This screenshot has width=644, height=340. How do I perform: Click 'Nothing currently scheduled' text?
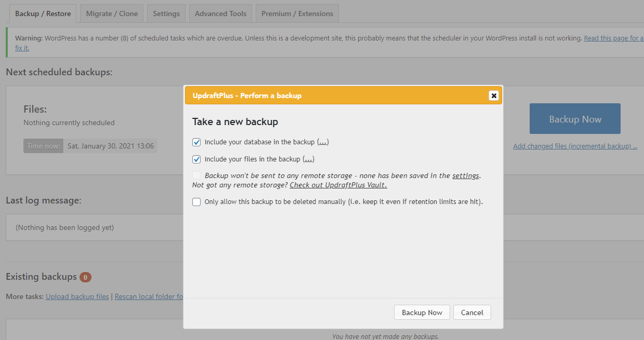tap(69, 123)
